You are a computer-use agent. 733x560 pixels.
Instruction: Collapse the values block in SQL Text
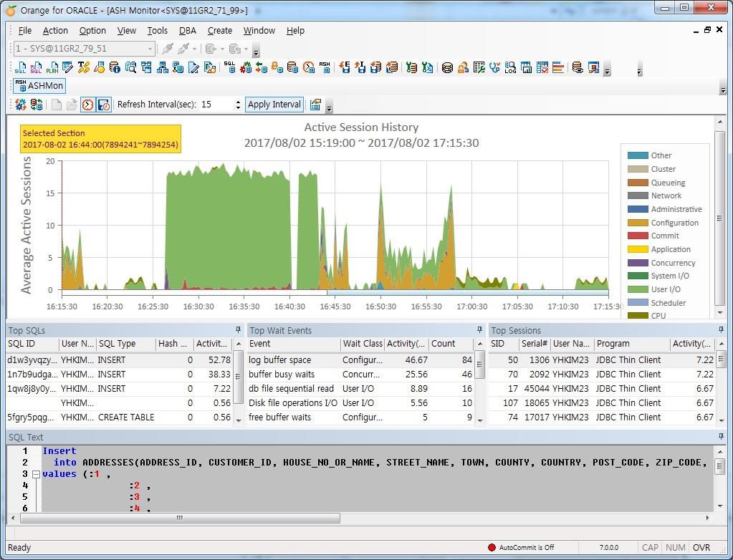pos(36,474)
